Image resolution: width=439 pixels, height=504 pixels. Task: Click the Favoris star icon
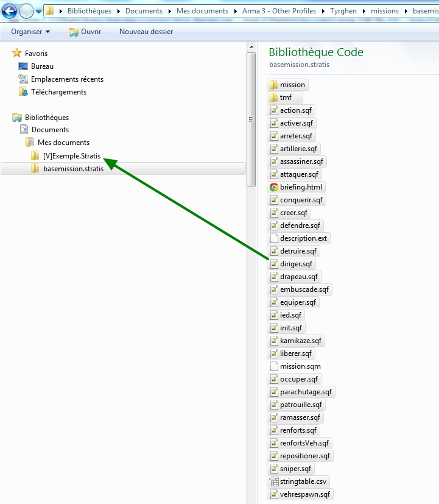click(x=17, y=54)
